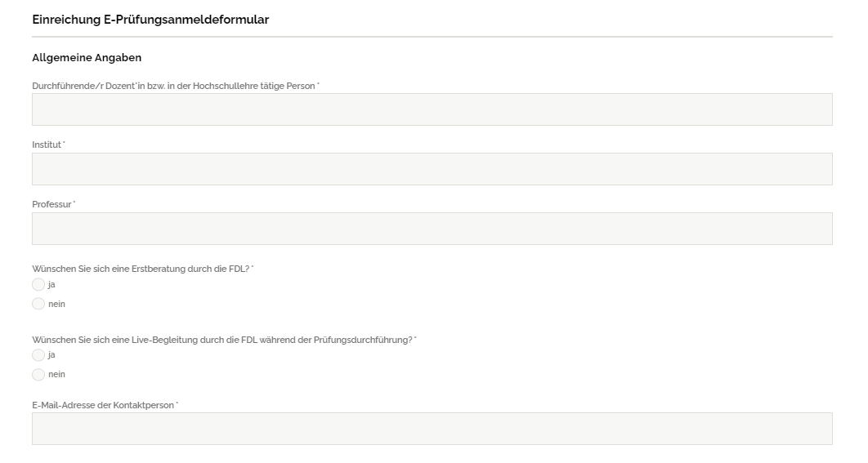Select 'nein' radio button for Live-Begleitung
868x463 pixels.
(38, 374)
